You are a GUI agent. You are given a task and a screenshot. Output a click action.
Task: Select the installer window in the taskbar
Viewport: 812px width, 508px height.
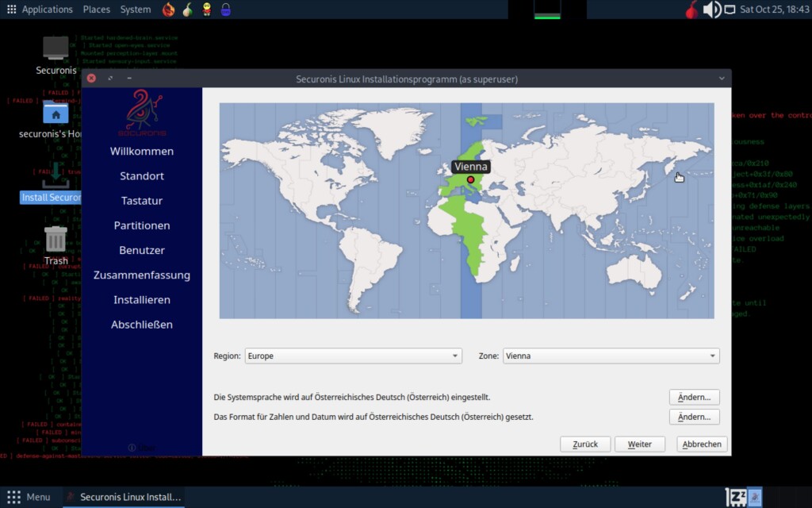point(124,497)
